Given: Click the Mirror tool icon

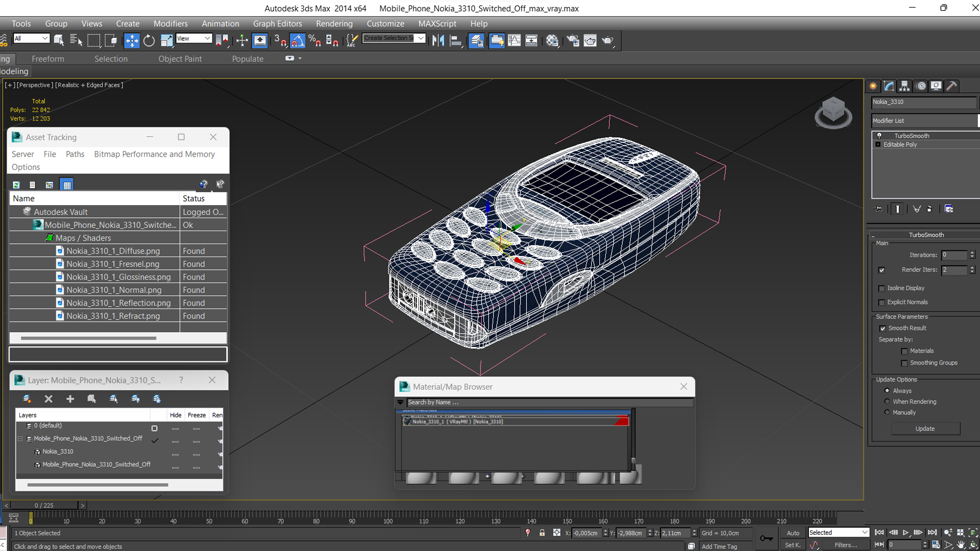Looking at the screenshot, I should (x=438, y=41).
